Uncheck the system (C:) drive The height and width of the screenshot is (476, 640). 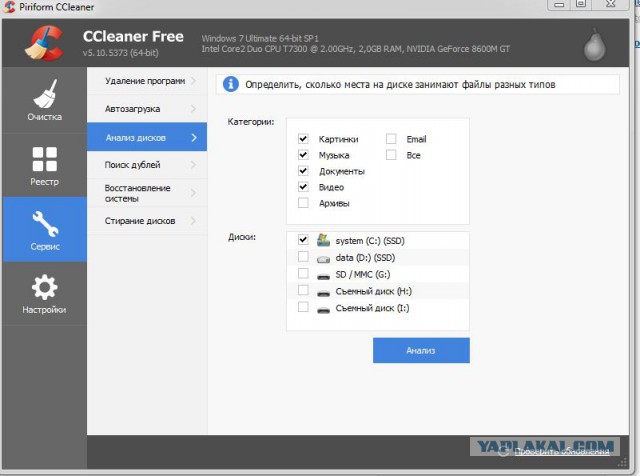click(303, 240)
